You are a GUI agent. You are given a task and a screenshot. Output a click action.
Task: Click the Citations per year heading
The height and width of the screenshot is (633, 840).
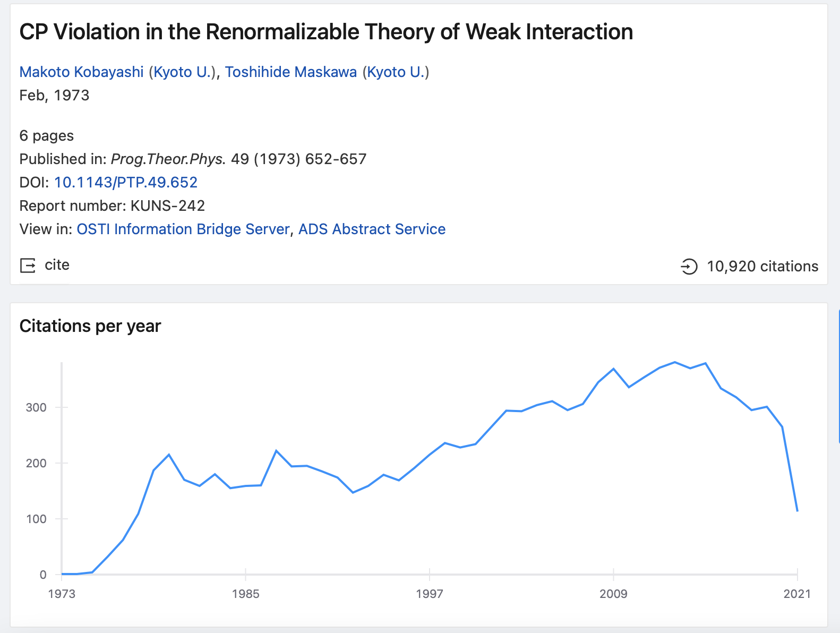[90, 326]
